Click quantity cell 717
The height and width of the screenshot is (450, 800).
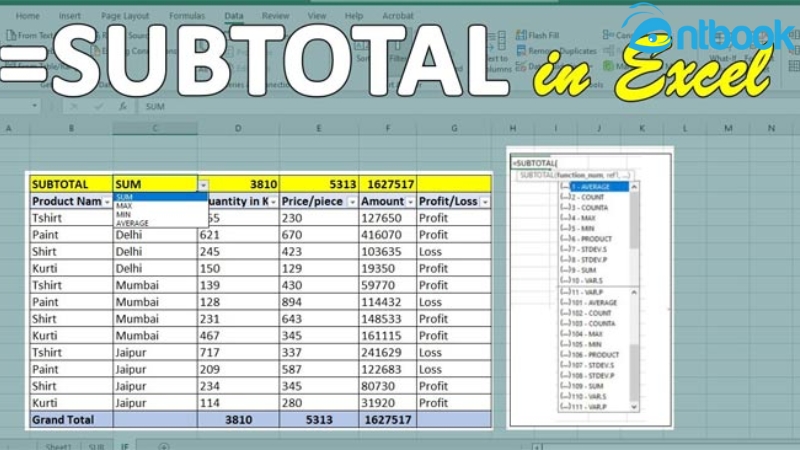coord(238,353)
